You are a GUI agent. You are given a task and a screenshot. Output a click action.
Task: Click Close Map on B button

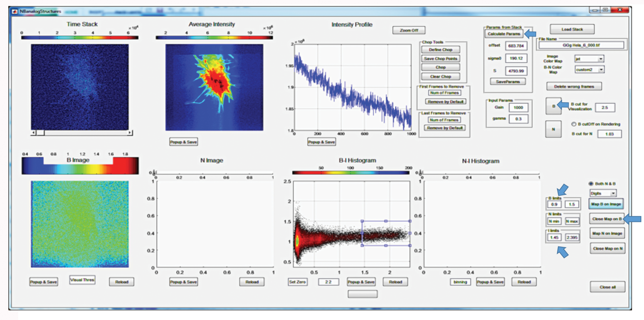pos(607,219)
